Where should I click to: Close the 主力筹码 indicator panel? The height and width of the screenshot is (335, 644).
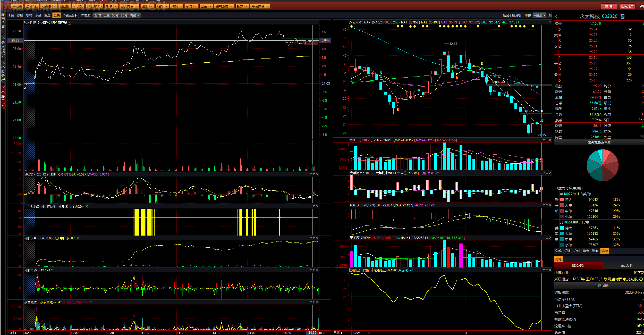[317, 206]
